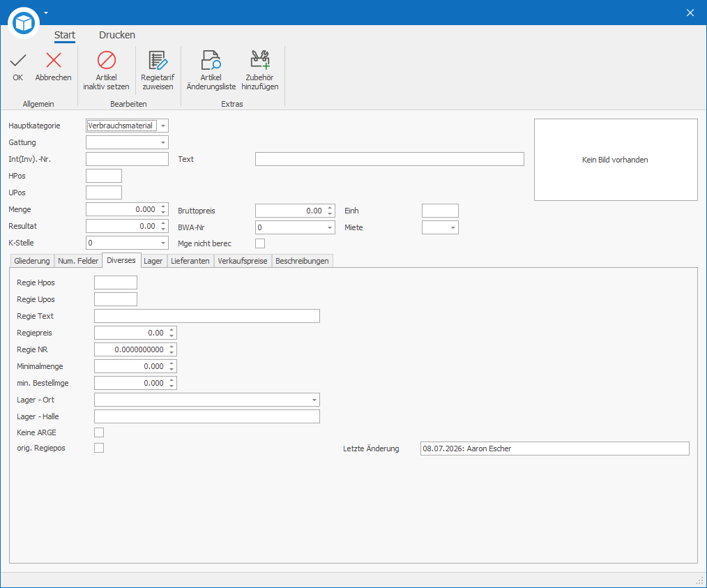Adjust Minimalmenge with spinner arrows
Image resolution: width=707 pixels, height=588 pixels.
pos(172,366)
